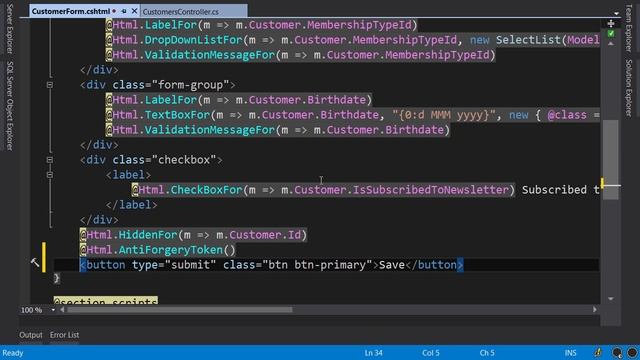The image size is (640, 360).
Task: Click the green checkmark file health indicator
Action: point(611,33)
